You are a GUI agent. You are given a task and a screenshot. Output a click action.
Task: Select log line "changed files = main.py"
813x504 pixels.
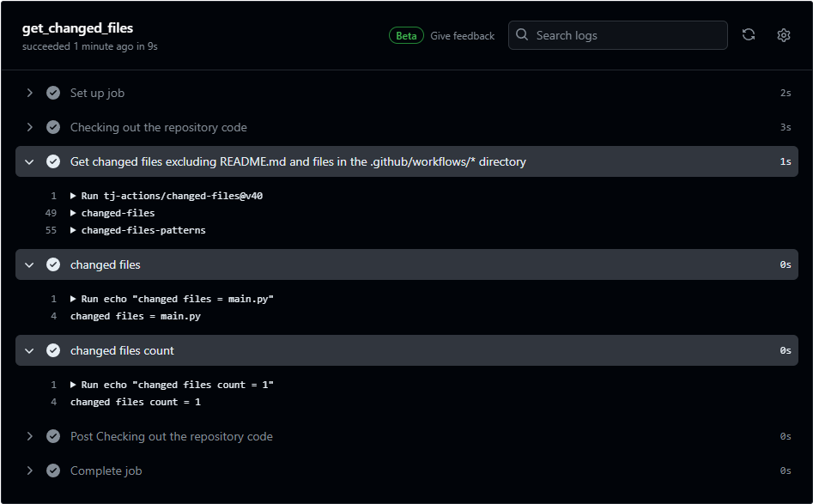[x=136, y=316]
